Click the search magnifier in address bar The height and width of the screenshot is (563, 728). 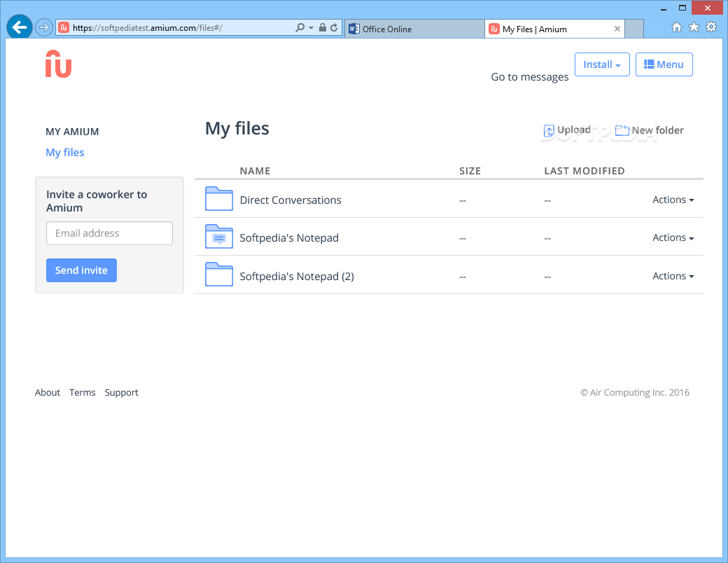pos(300,28)
